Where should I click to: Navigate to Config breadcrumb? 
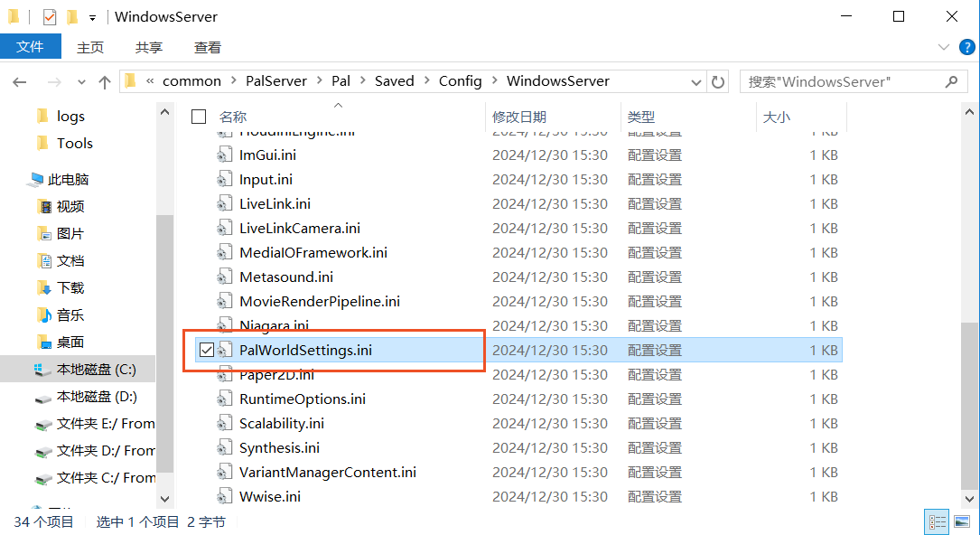460,81
